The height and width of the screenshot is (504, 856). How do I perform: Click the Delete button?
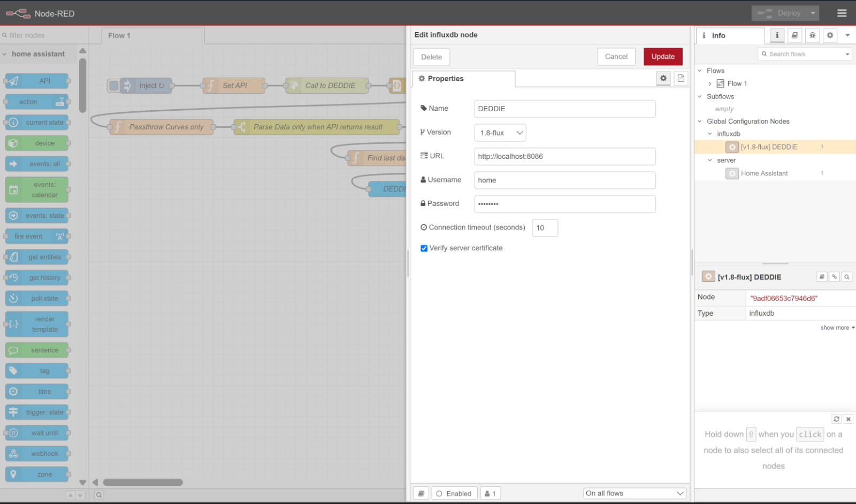(431, 57)
